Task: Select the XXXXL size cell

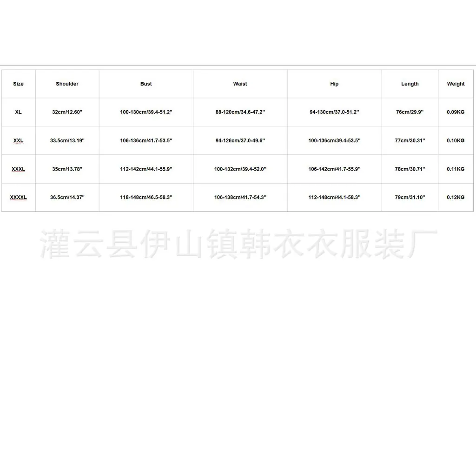Action: [x=18, y=197]
